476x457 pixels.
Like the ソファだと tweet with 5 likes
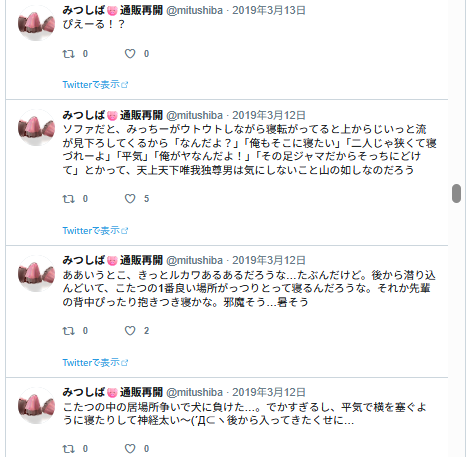130,199
